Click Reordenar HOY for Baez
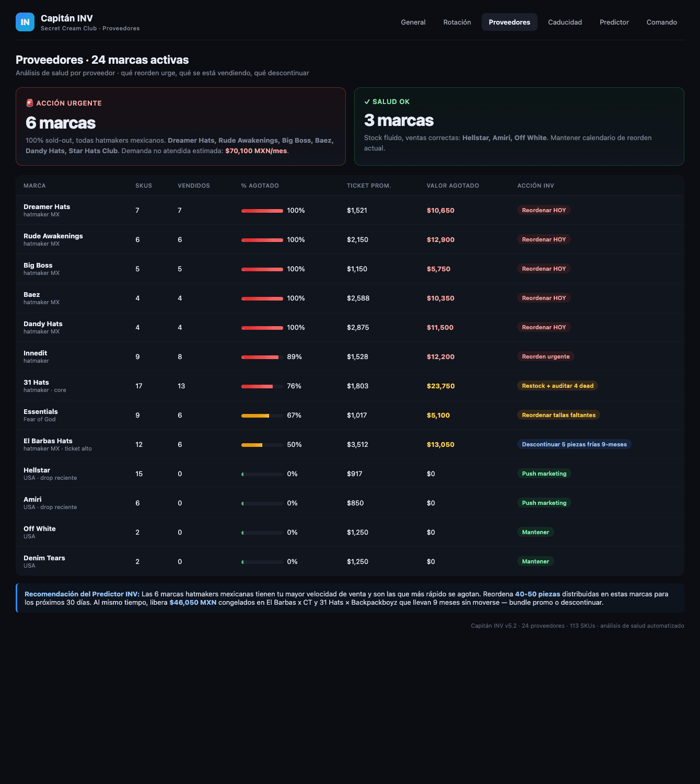This screenshot has width=700, height=784. click(544, 298)
